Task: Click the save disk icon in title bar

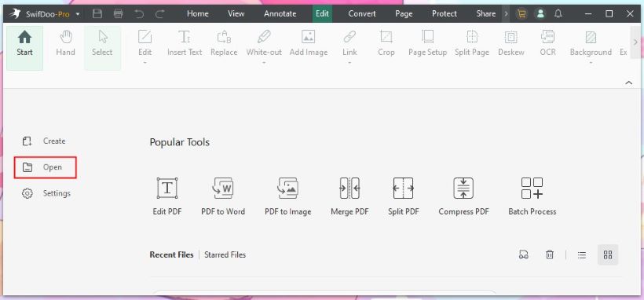Action: coord(97,14)
